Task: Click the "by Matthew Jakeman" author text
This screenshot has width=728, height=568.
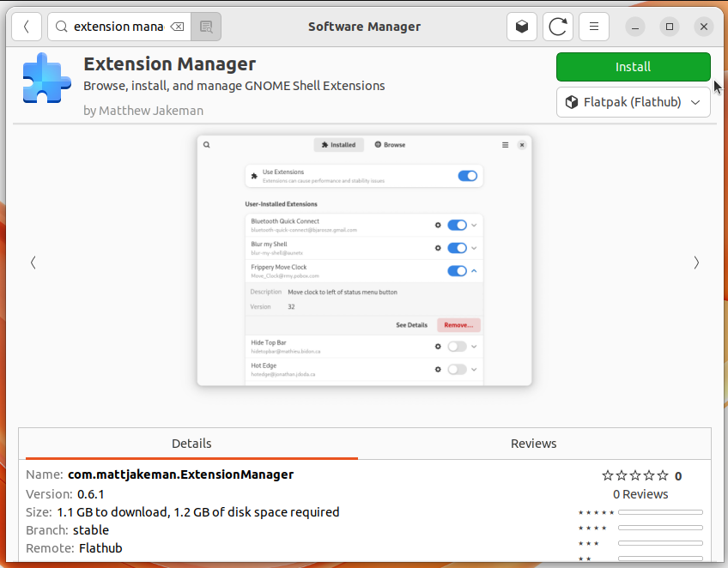Action: [143, 111]
